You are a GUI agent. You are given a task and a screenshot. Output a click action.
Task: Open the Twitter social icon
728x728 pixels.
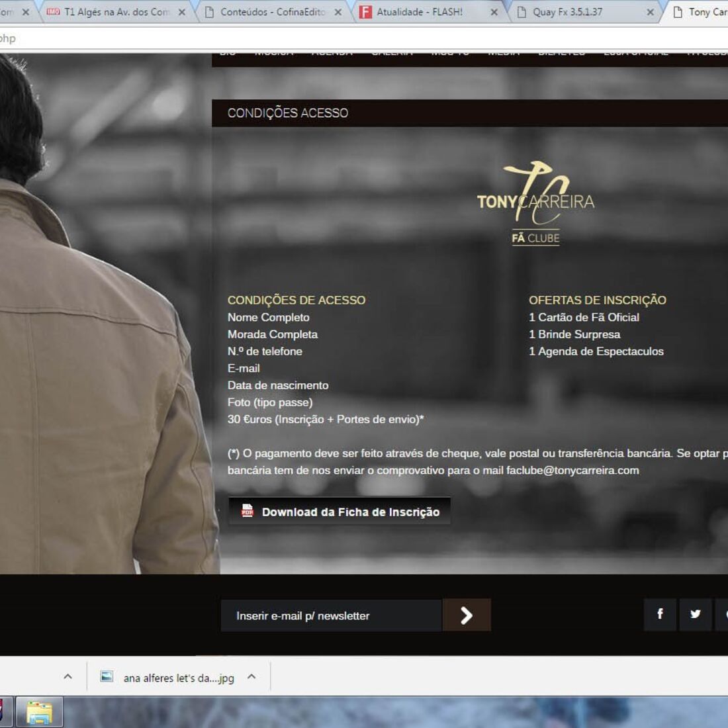(695, 615)
